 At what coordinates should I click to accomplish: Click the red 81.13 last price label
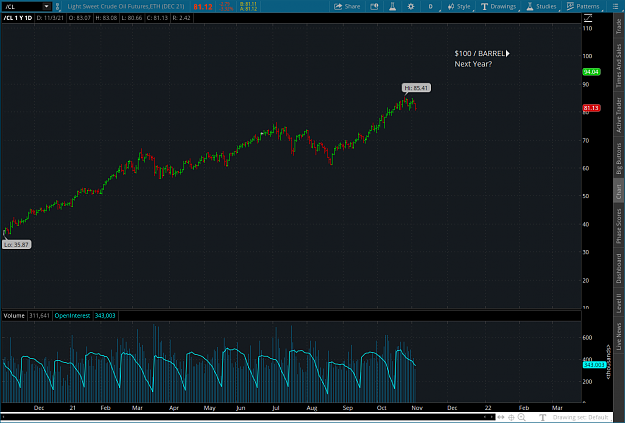(591, 108)
